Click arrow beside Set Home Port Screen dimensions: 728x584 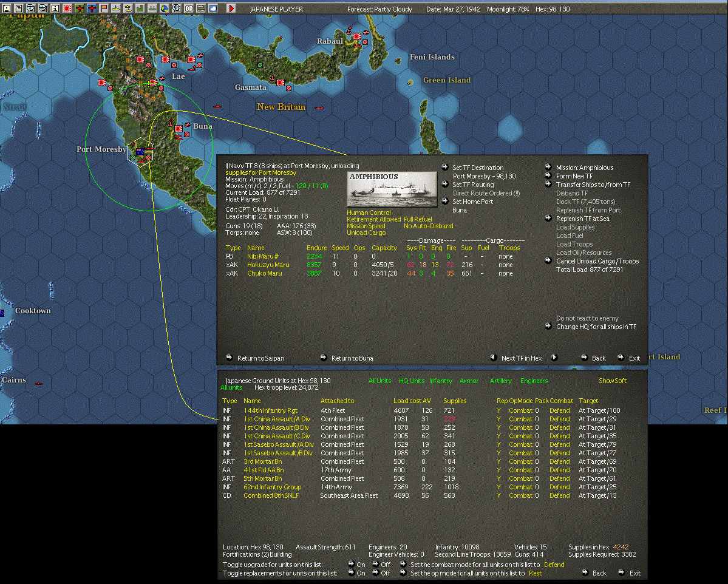(445, 201)
